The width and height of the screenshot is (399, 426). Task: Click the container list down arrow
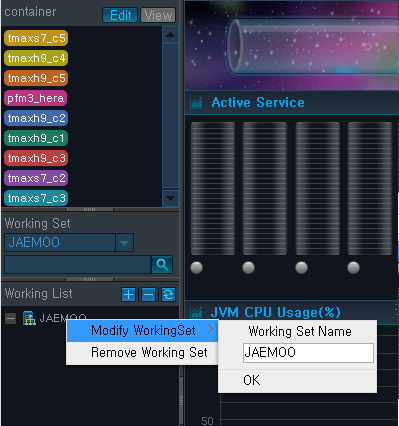170,198
